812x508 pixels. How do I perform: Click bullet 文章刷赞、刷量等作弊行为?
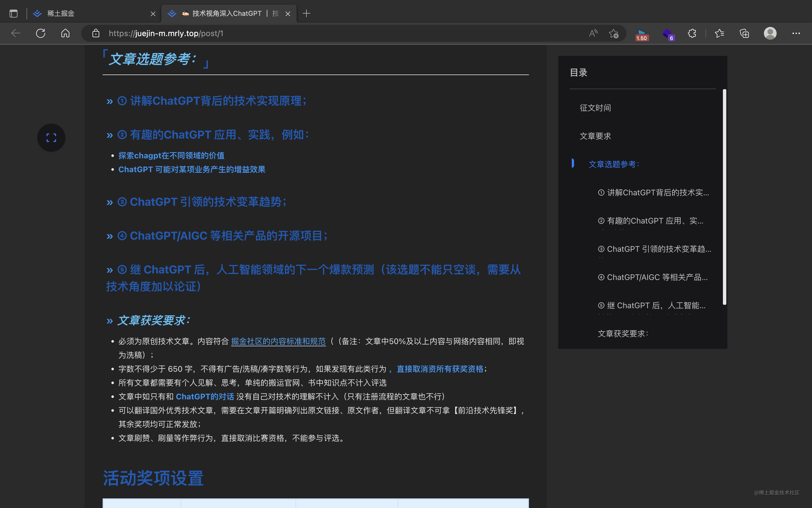point(232,438)
